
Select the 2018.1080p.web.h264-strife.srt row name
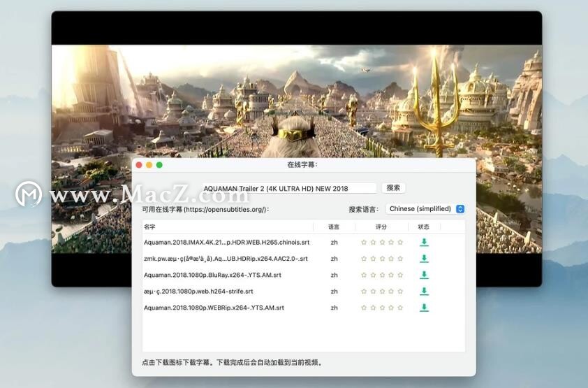(198, 292)
